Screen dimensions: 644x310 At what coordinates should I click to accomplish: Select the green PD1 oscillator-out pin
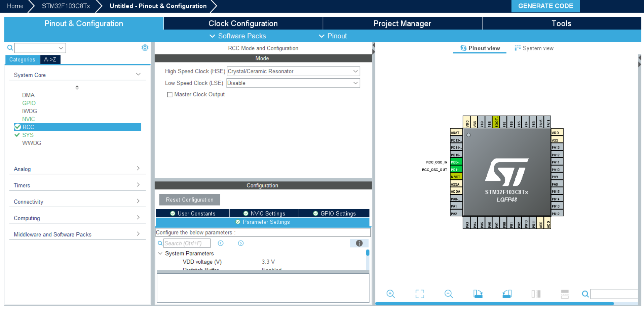pos(456,170)
